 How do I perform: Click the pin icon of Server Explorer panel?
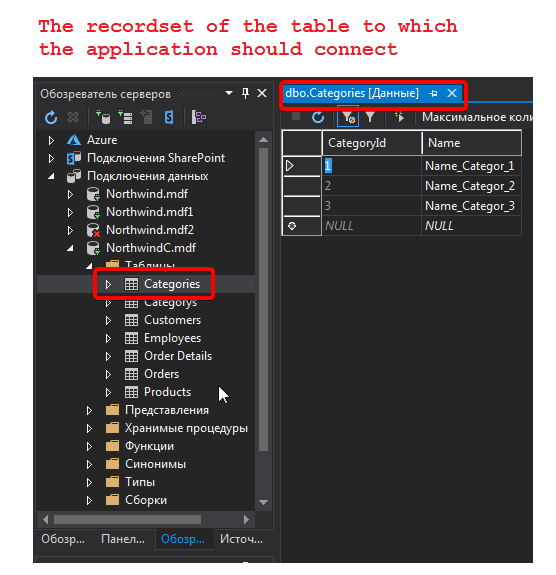245,94
